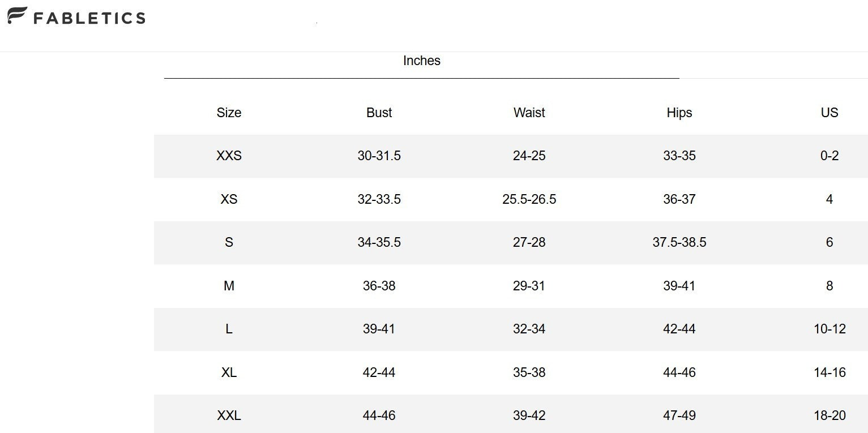Select the S size row label
The width and height of the screenshot is (868, 433).
click(x=229, y=242)
